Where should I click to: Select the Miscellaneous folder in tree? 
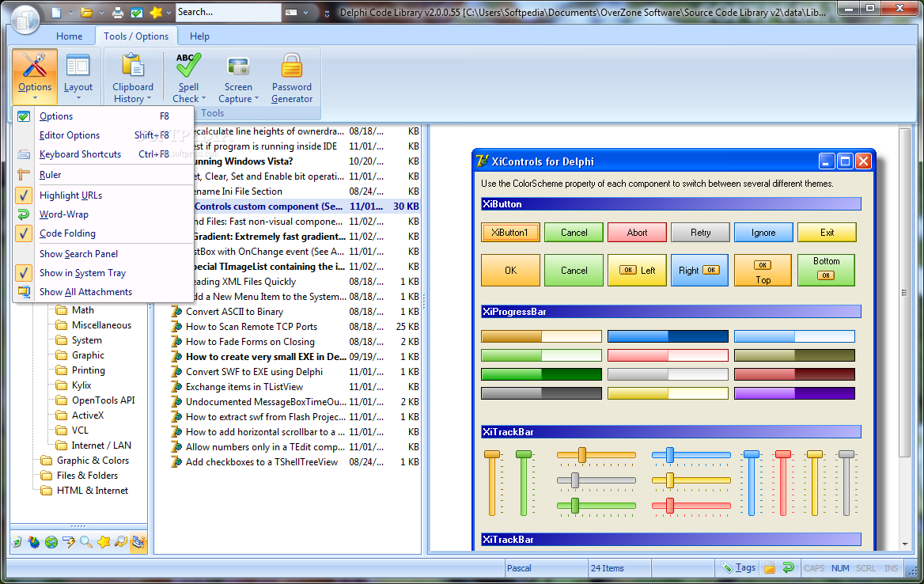[x=100, y=324]
